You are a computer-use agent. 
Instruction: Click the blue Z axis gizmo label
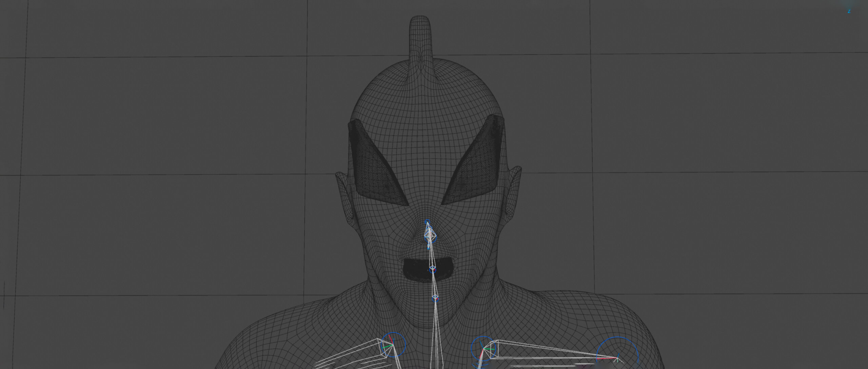849,11
